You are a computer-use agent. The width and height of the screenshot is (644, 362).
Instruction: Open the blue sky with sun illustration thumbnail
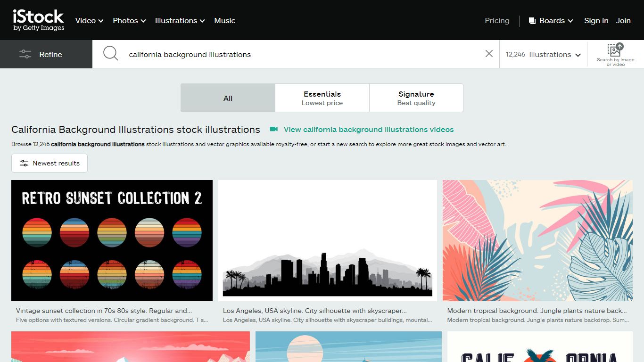pos(348,347)
